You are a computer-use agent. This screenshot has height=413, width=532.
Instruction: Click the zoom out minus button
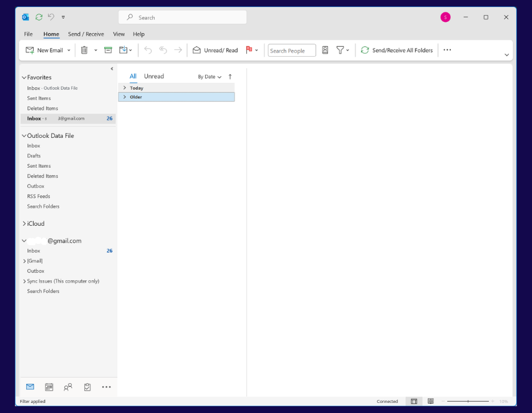(443, 401)
